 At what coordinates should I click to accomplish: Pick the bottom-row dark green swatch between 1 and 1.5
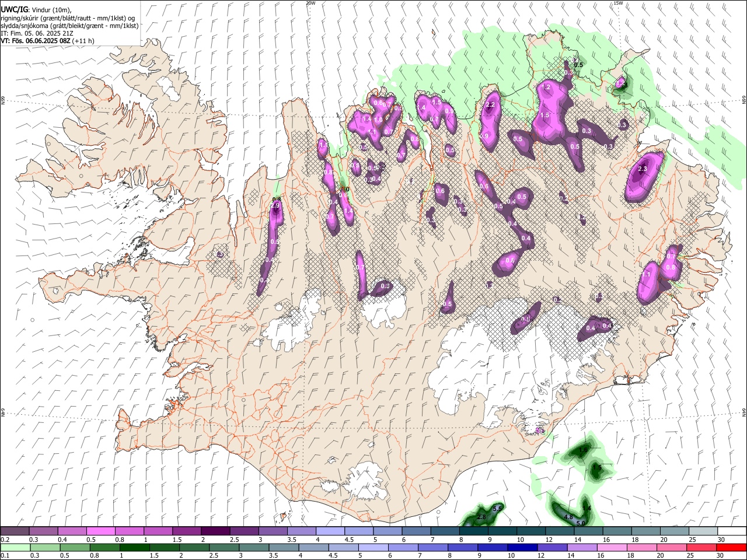click(134, 547)
